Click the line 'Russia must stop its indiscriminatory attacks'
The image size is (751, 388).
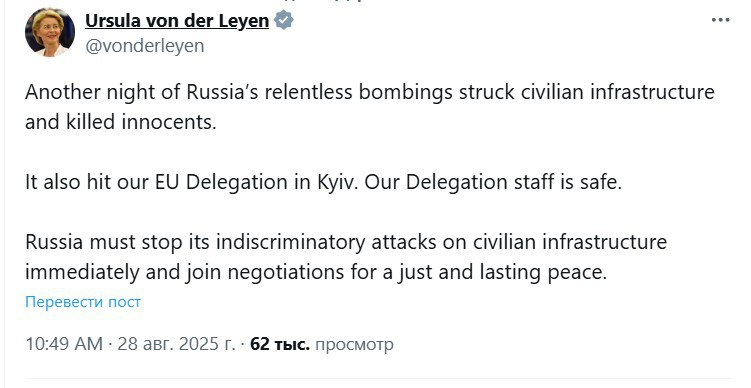[x=346, y=242]
